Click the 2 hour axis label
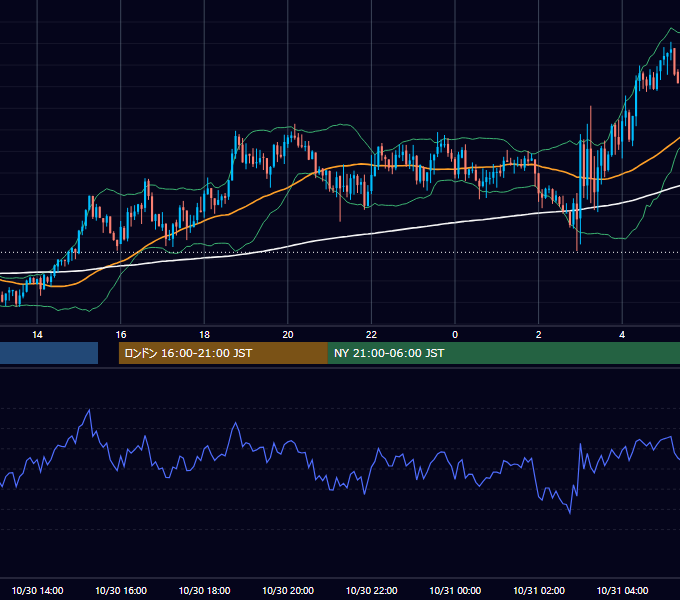Screen dimensions: 680x600 538,335
